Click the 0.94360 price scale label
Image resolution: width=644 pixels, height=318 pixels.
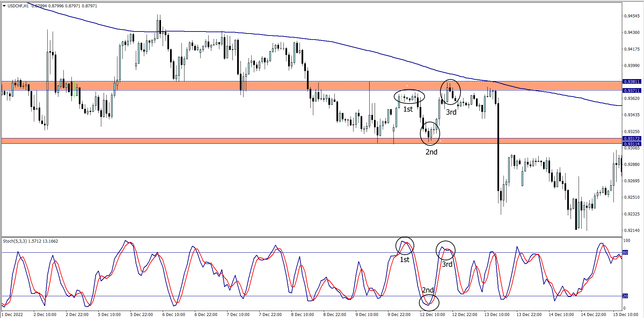click(x=632, y=33)
